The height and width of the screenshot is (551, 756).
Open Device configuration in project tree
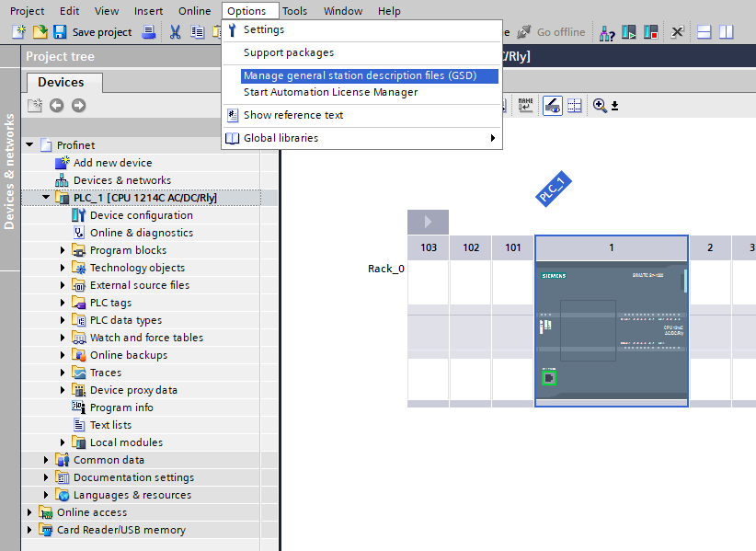click(x=141, y=215)
